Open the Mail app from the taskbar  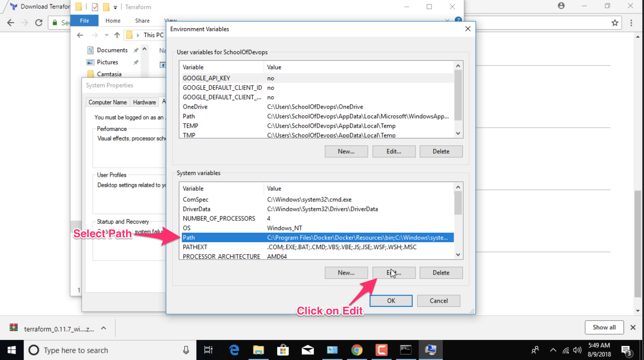307,350
